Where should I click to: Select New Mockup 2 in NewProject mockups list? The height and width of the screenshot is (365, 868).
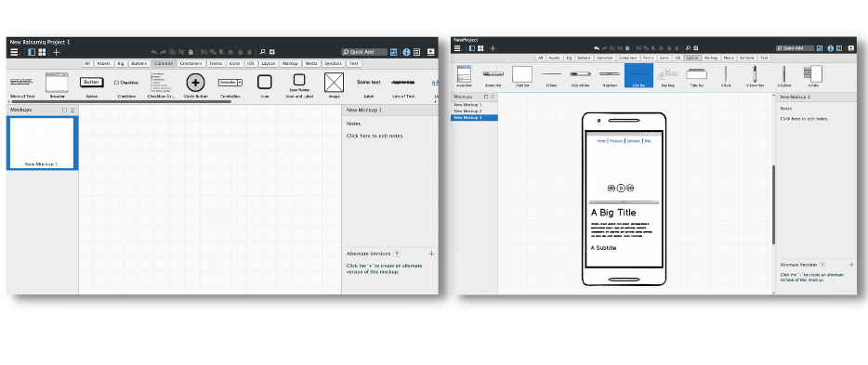[x=474, y=111]
